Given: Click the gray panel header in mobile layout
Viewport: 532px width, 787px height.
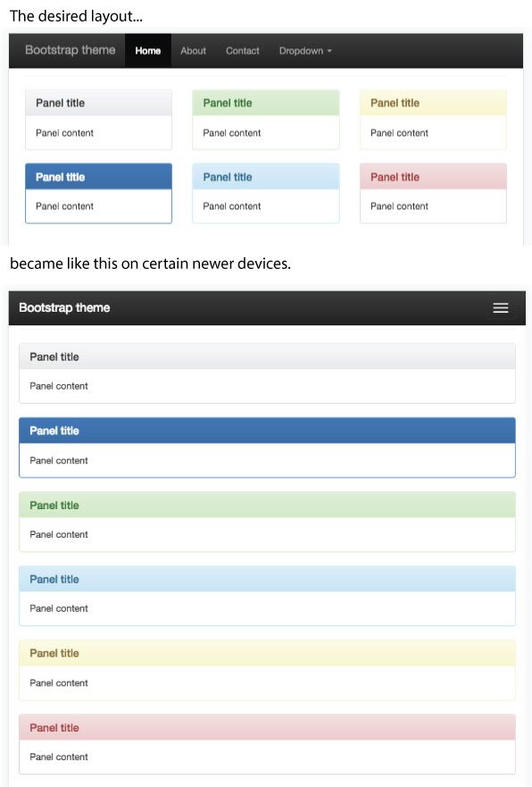Looking at the screenshot, I should click(x=267, y=356).
